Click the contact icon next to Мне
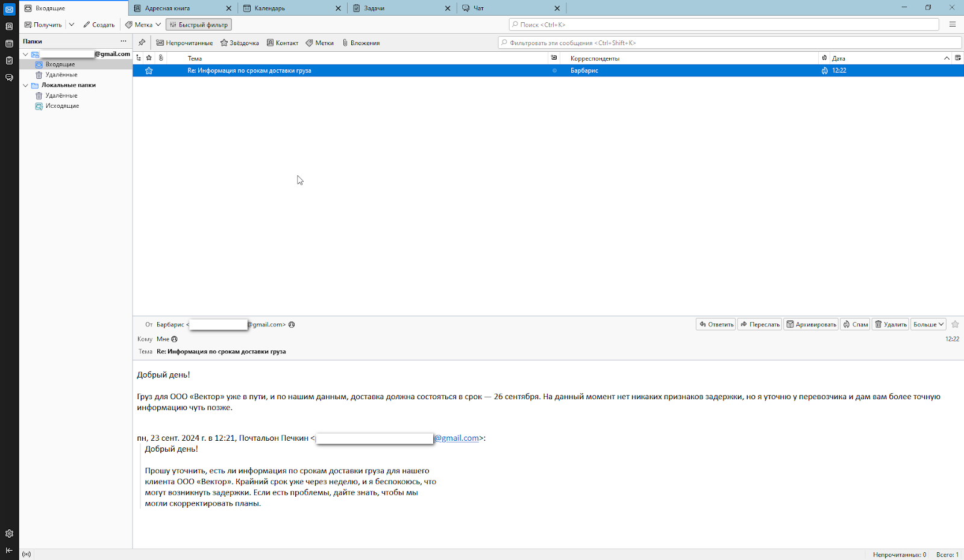 point(174,339)
